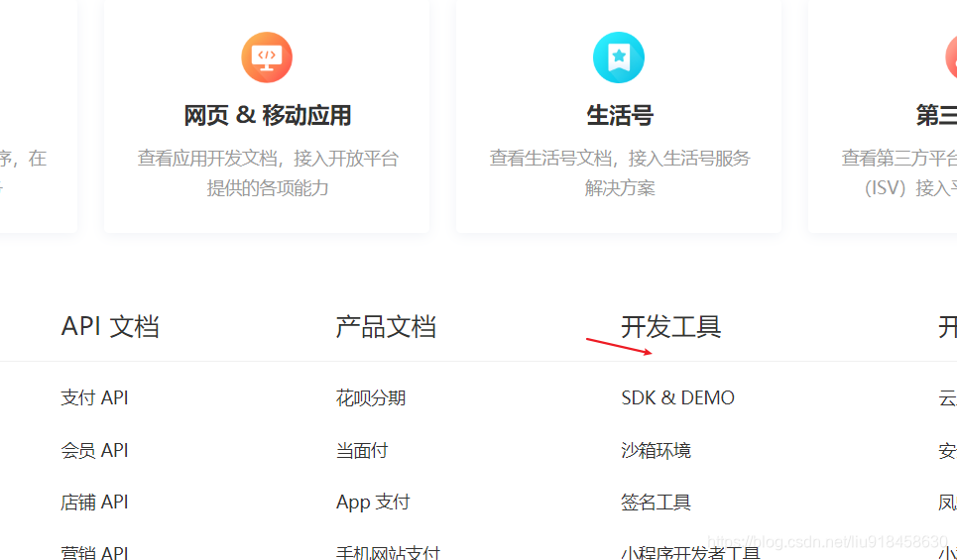
Task: Open the 花呗分期 product doc
Action: tap(371, 397)
